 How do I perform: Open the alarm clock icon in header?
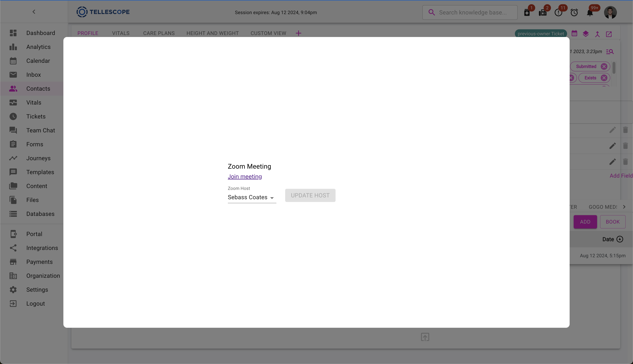click(574, 12)
